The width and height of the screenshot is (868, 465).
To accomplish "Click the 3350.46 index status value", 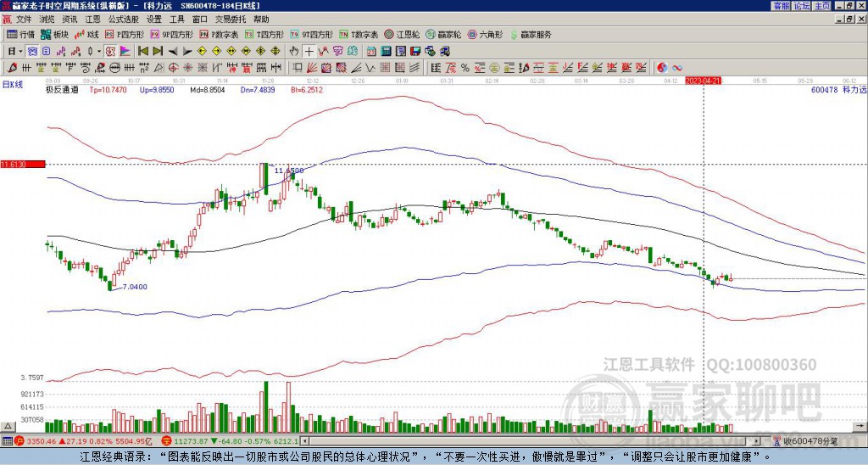I will coord(41,441).
